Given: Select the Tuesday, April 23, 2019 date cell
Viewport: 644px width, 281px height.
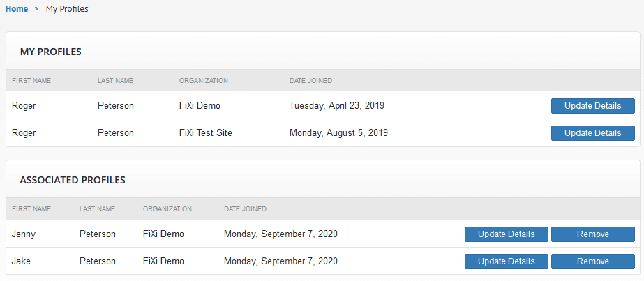Looking at the screenshot, I should pyautogui.click(x=337, y=106).
